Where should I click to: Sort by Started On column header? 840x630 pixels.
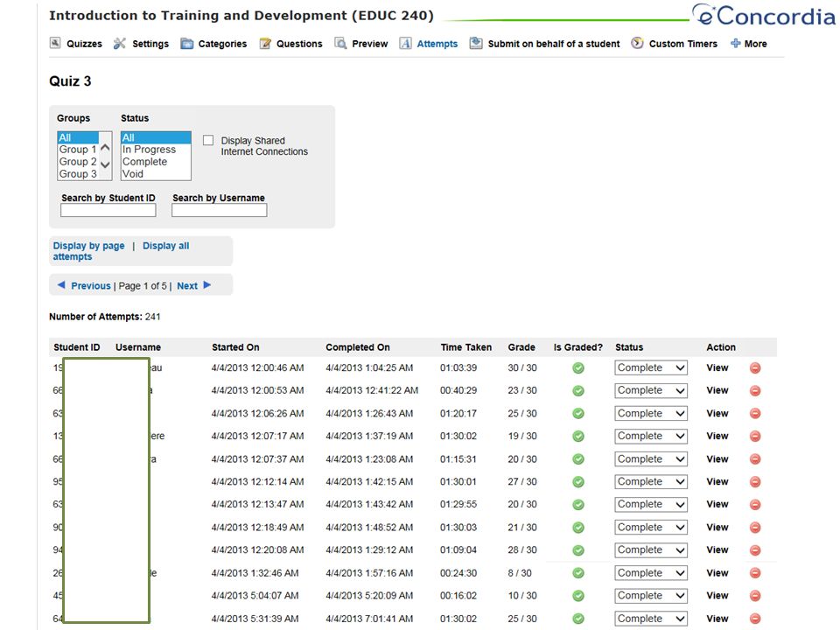click(235, 347)
